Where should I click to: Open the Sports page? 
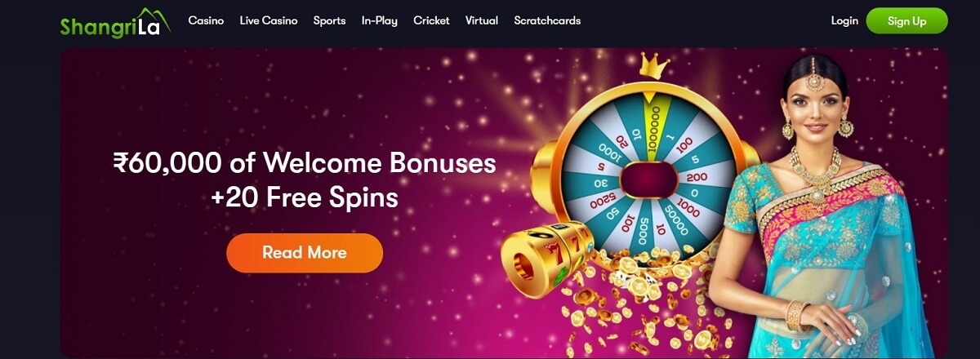(329, 20)
